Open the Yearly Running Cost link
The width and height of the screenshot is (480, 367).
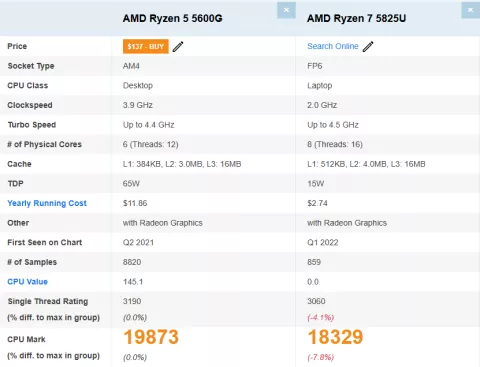point(47,203)
